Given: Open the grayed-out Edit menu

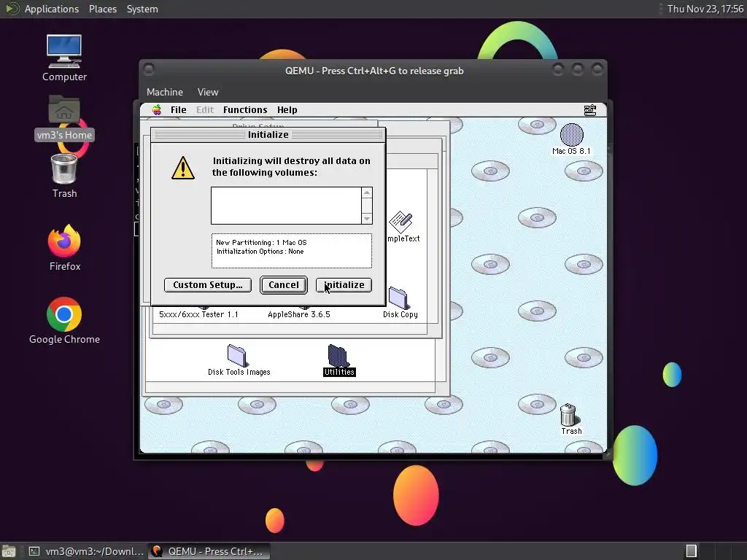Looking at the screenshot, I should pos(205,110).
